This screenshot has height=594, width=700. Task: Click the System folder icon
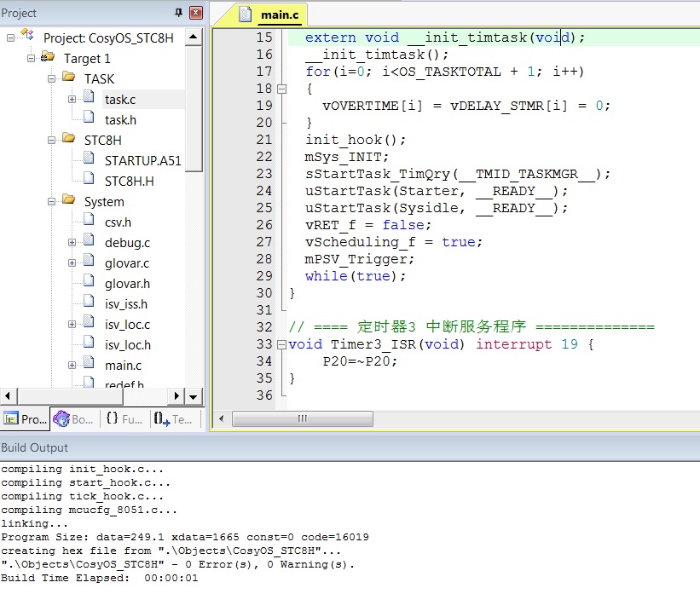point(68,199)
